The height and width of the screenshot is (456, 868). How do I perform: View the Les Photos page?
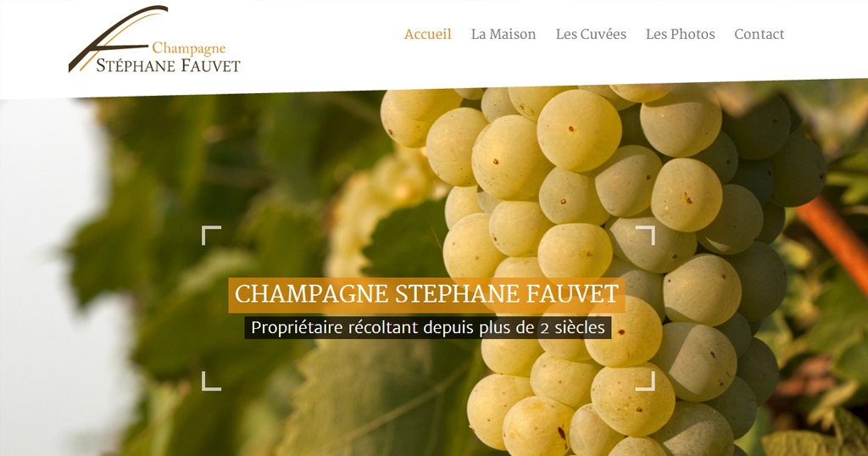click(681, 34)
